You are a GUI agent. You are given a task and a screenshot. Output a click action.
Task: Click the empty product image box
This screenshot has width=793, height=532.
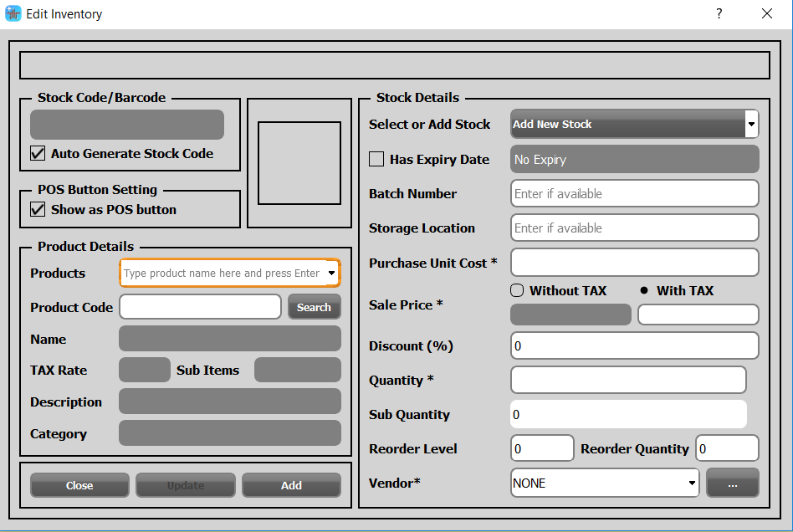pos(299,163)
